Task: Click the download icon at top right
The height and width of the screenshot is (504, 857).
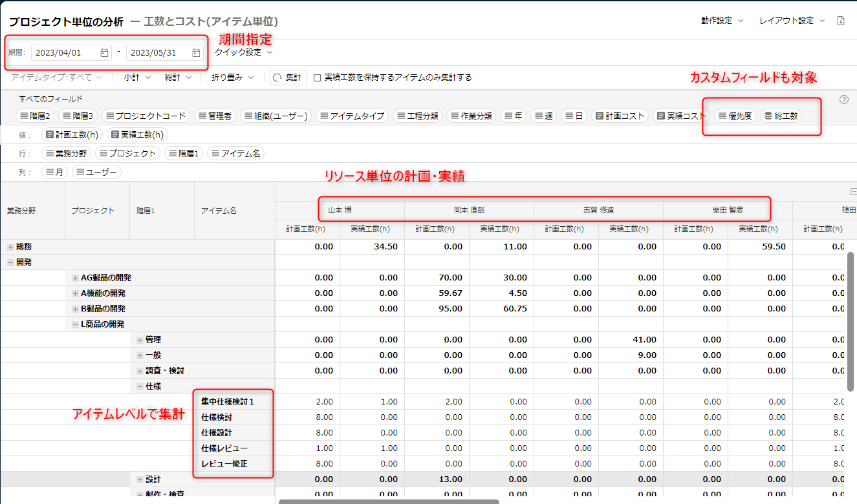Action: coord(841,21)
